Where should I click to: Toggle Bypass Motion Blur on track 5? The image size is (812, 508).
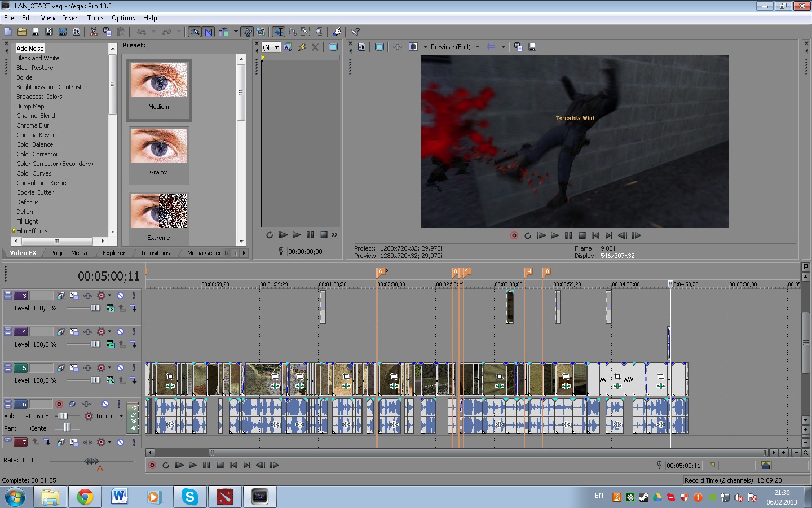pyautogui.click(x=60, y=367)
